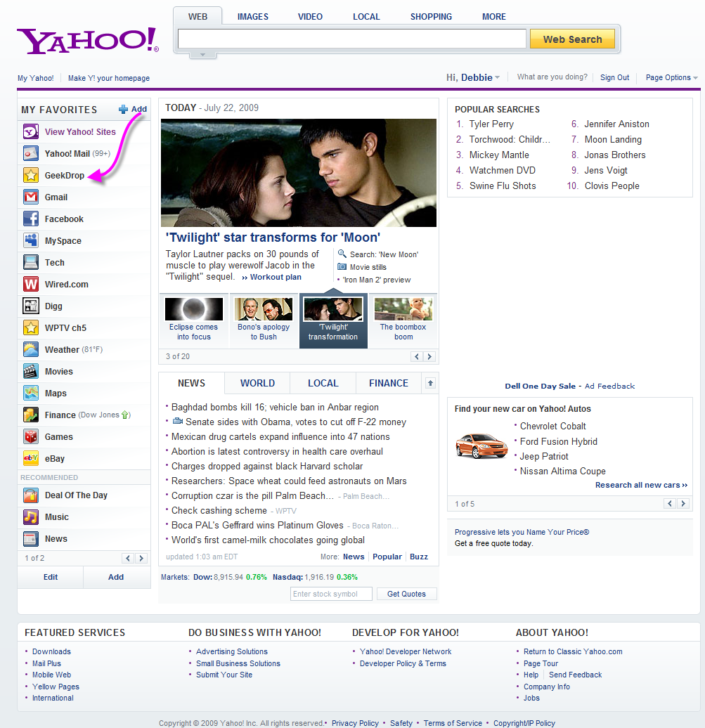Switch to the FINANCE news tab
Screen dimensions: 705x728
388,383
